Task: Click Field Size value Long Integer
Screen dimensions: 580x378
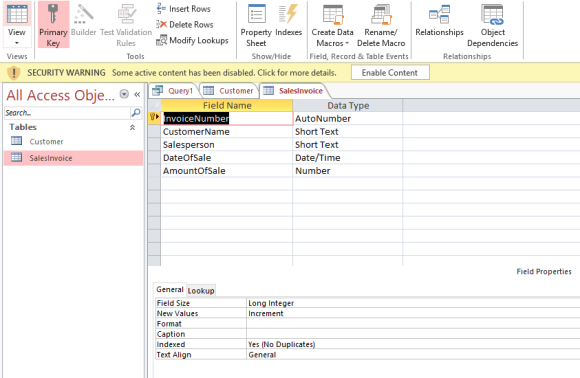Action: coord(413,303)
